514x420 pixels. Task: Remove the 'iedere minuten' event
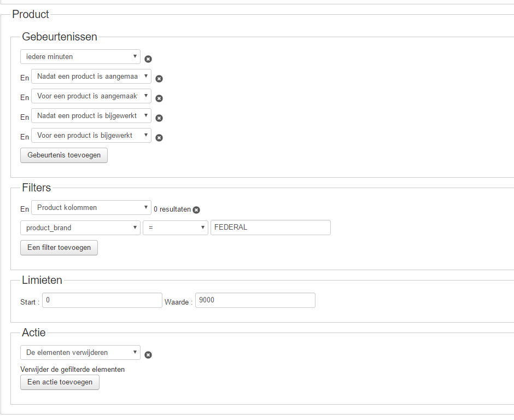[x=148, y=59]
